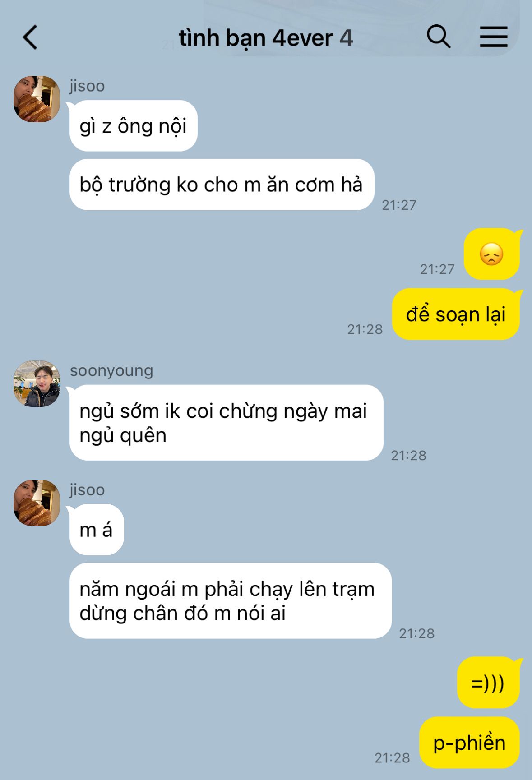Tap jisoo's avatar beside 'gì z ông nội'
532x780 pixels.
tap(37, 99)
